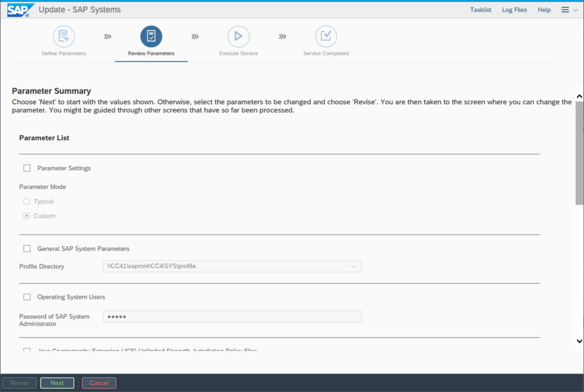The height and width of the screenshot is (392, 584).
Task: Switch to the Review Parameters step label
Action: pos(151,53)
